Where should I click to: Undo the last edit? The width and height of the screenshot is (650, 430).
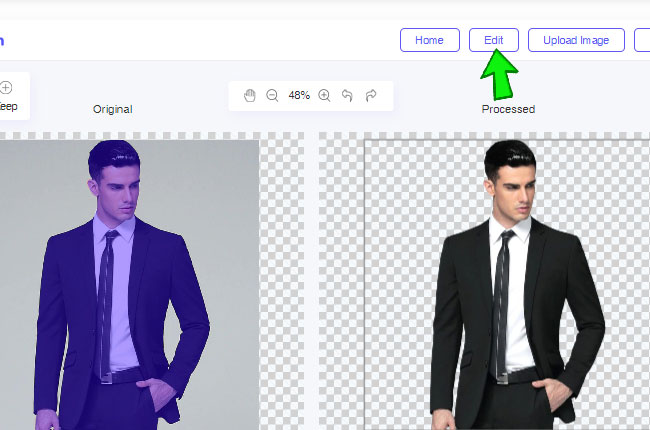[x=347, y=95]
